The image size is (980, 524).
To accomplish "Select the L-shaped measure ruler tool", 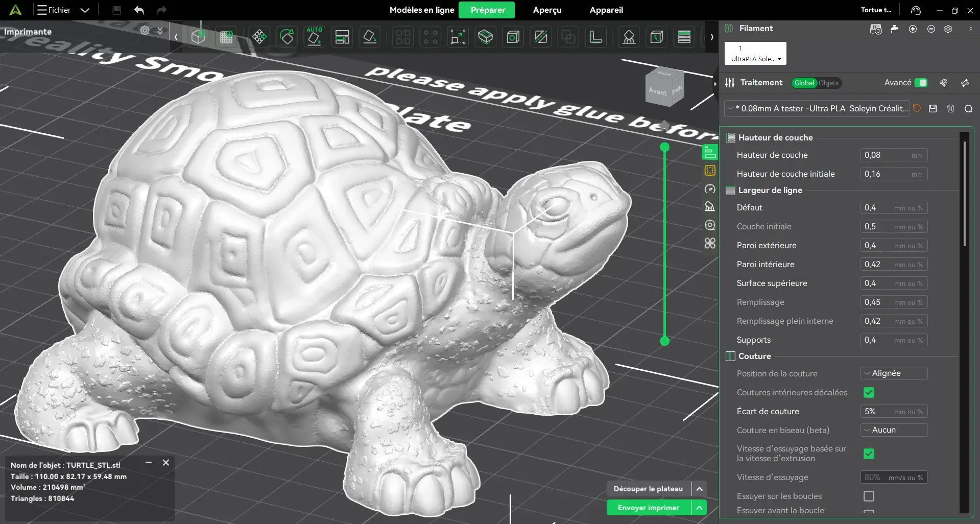I will pos(596,37).
